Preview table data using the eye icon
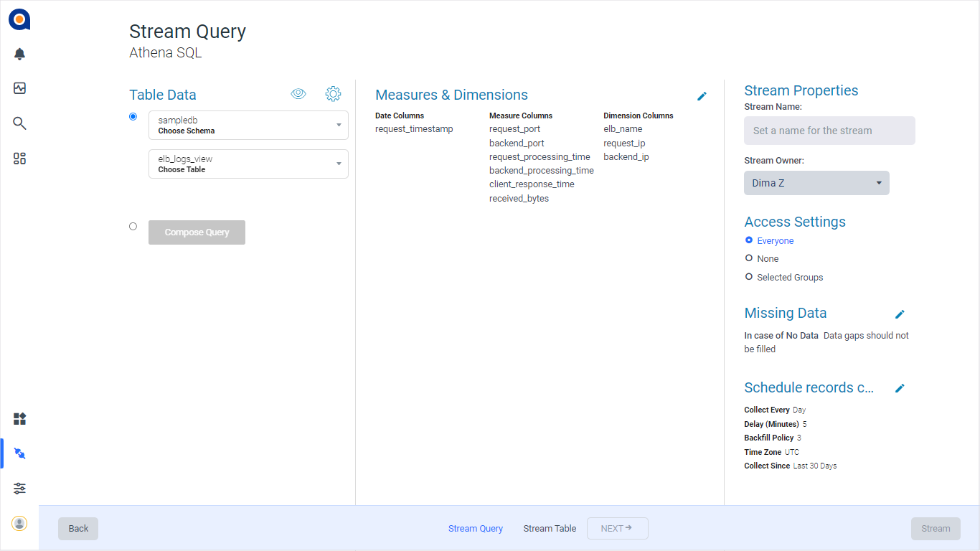The height and width of the screenshot is (551, 980). coord(298,93)
